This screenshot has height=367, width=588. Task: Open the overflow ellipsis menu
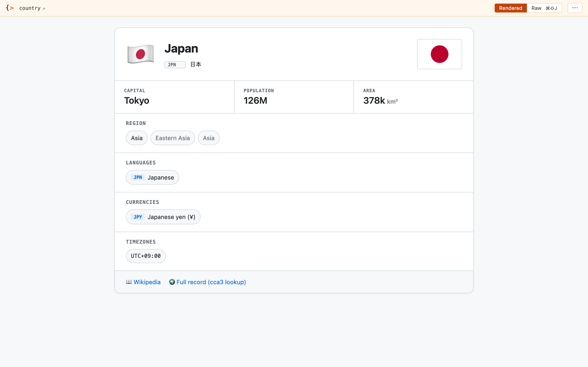pyautogui.click(x=575, y=8)
